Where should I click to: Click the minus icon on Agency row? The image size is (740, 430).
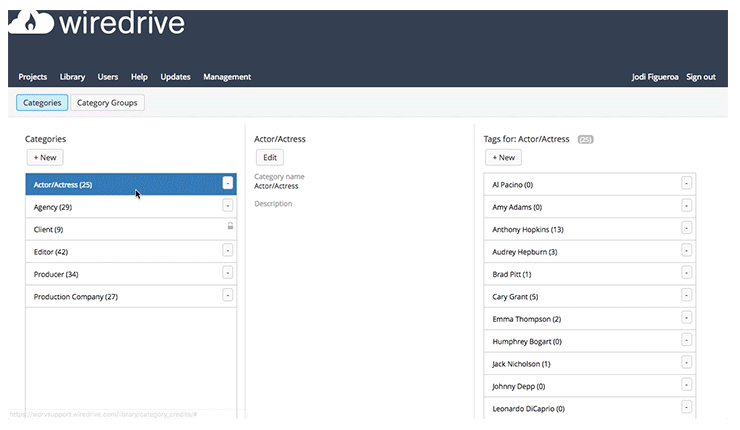227,205
